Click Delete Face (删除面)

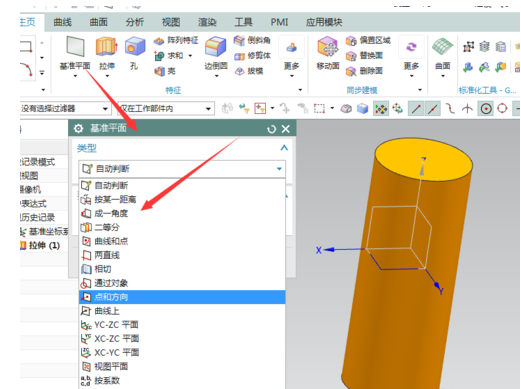coord(364,71)
